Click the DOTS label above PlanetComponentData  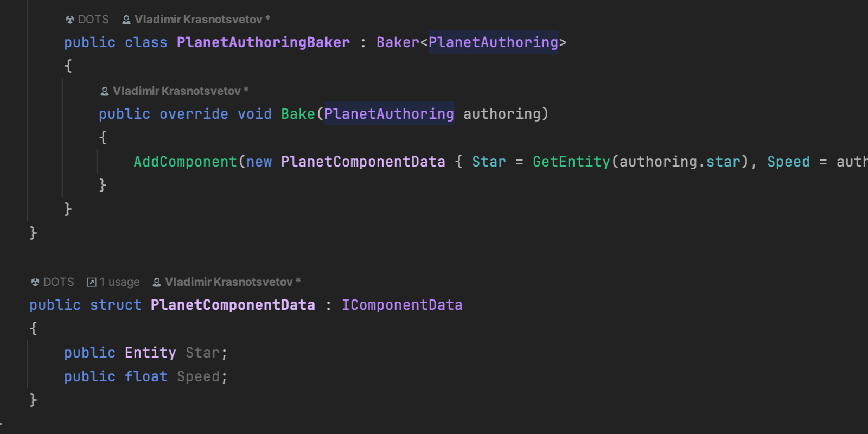[59, 282]
